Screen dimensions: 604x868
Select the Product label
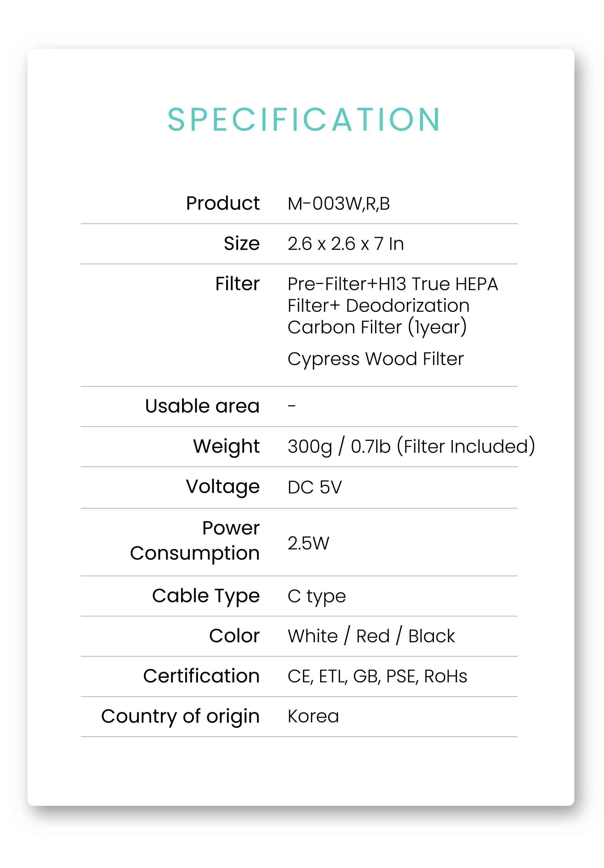223,203
